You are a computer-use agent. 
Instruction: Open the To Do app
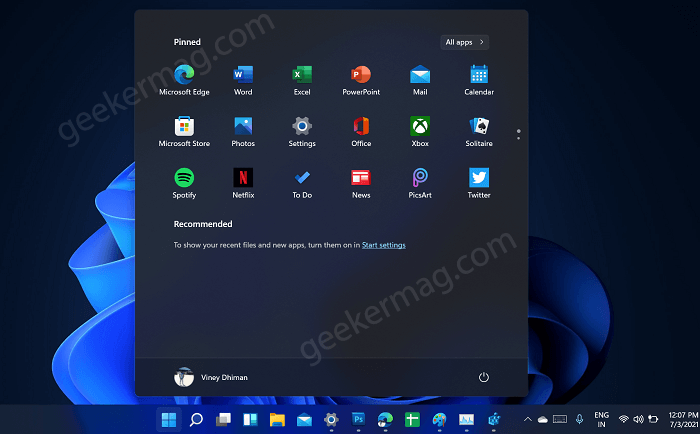pyautogui.click(x=302, y=184)
